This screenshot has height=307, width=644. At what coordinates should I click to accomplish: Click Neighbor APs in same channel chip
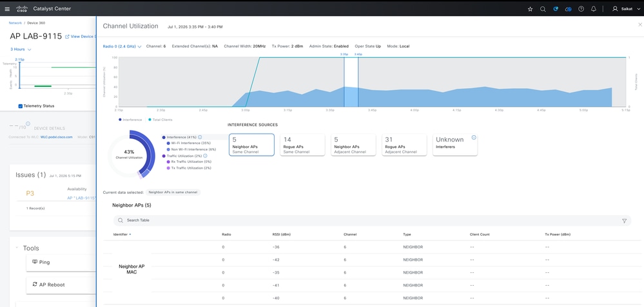173,192
